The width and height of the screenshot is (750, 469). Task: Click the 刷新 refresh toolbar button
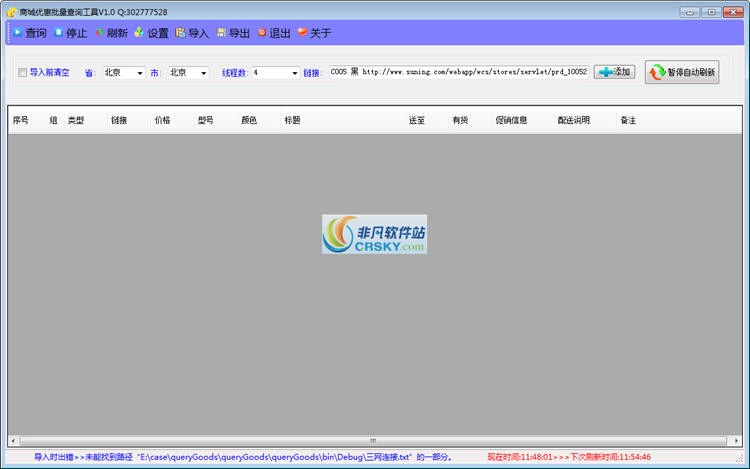[111, 33]
